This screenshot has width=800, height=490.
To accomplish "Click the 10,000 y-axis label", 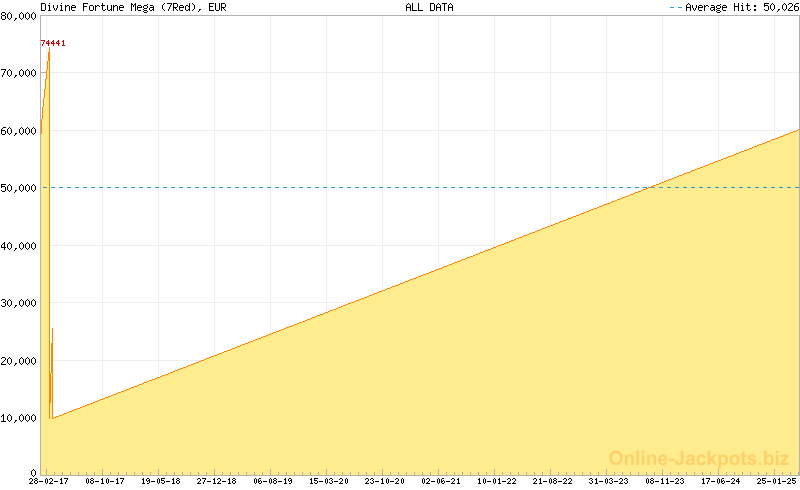I will [x=19, y=418].
